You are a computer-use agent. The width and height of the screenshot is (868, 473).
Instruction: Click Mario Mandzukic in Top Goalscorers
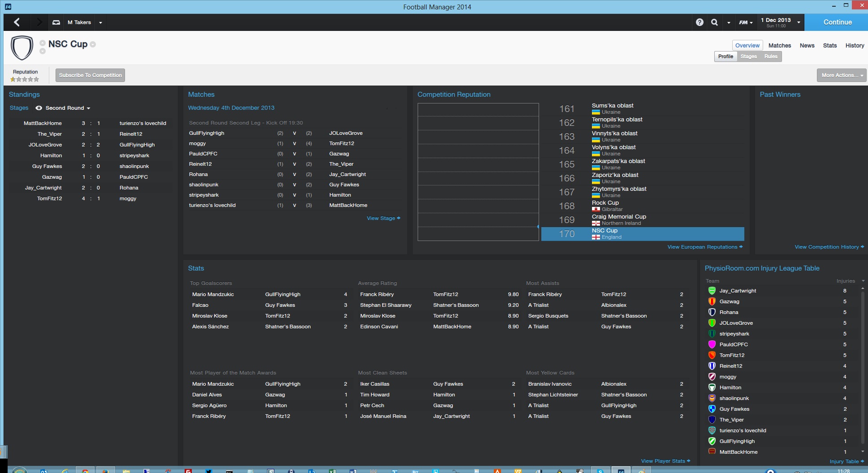click(213, 294)
